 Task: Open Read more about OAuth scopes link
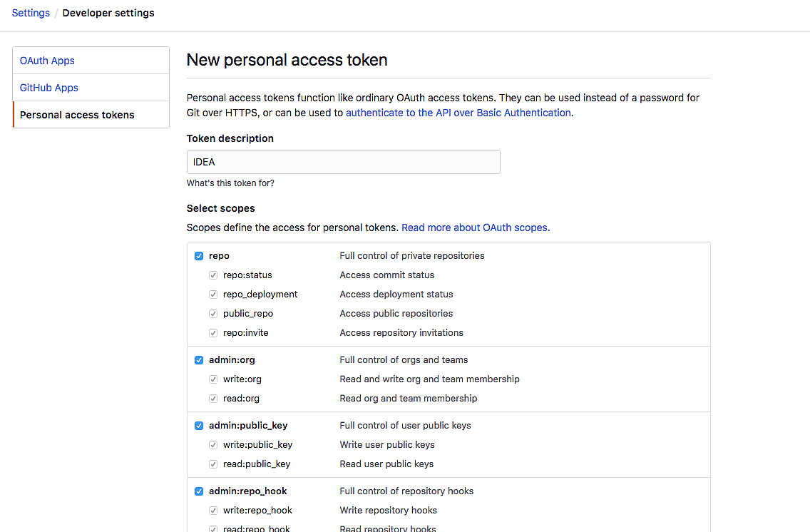click(476, 227)
